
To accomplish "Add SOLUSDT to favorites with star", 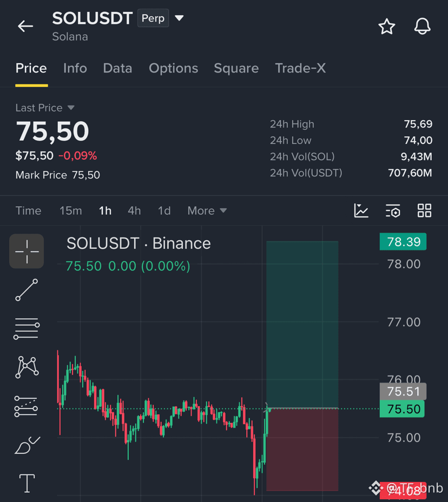I will point(386,27).
